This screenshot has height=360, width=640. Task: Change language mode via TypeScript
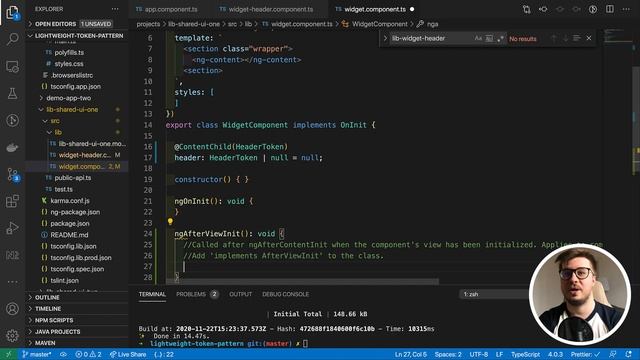click(525, 354)
